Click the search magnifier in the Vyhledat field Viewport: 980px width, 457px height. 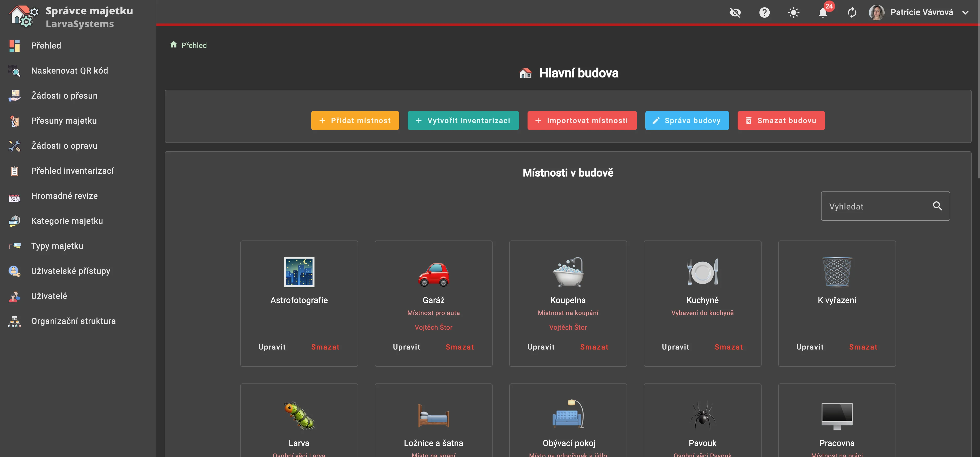(x=938, y=206)
